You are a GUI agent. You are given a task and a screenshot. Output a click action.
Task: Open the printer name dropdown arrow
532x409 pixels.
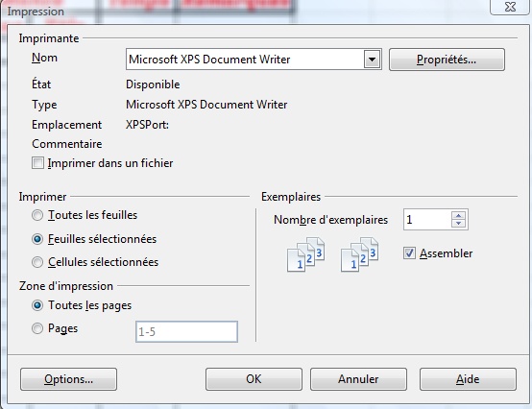(x=372, y=60)
